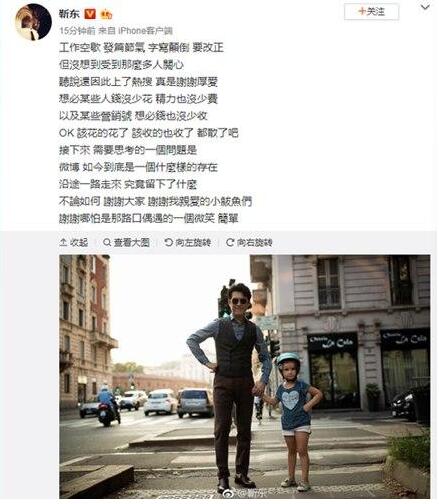Image resolution: width=439 pixels, height=504 pixels.
Task: Follow the user with +关注 button
Action: pyautogui.click(x=371, y=12)
